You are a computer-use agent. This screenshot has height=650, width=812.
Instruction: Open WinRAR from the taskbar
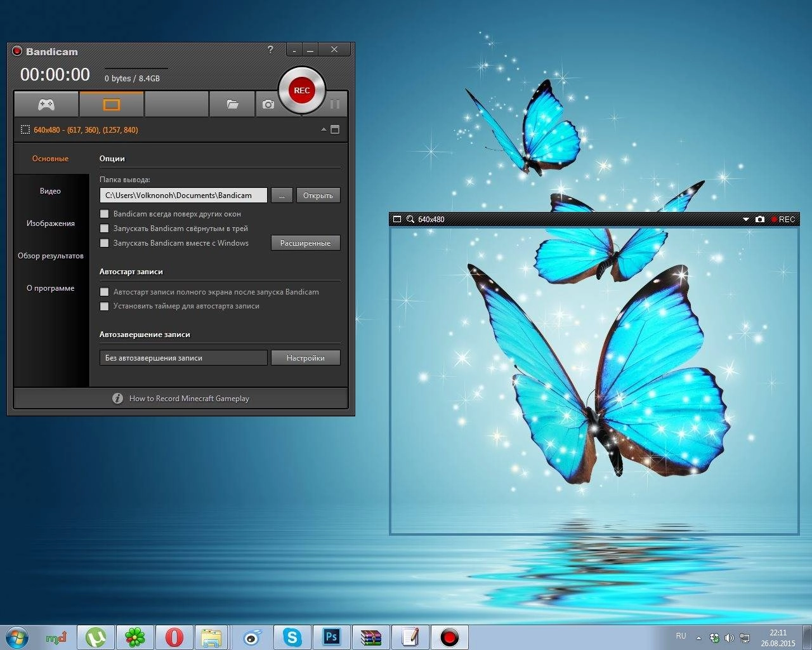[x=370, y=637]
